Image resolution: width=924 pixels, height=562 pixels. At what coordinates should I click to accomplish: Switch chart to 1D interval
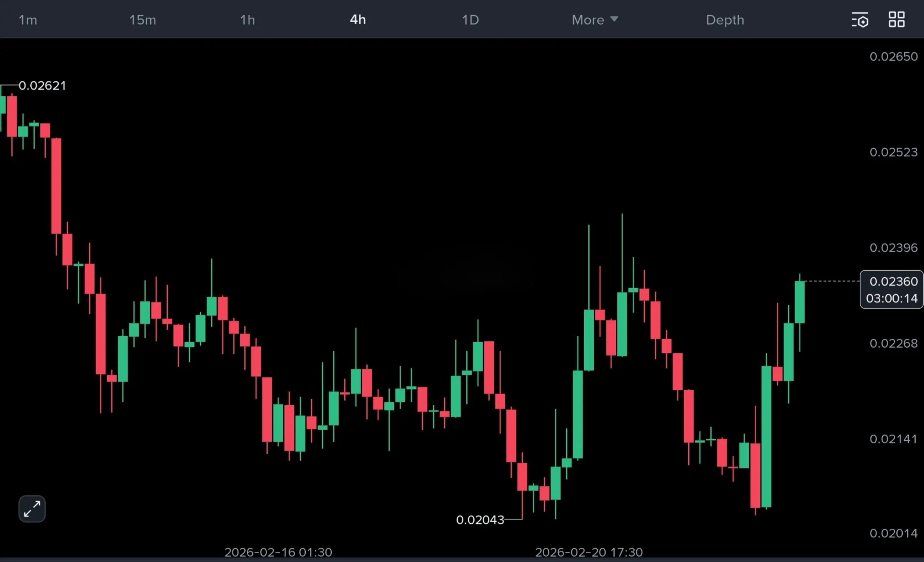(470, 20)
